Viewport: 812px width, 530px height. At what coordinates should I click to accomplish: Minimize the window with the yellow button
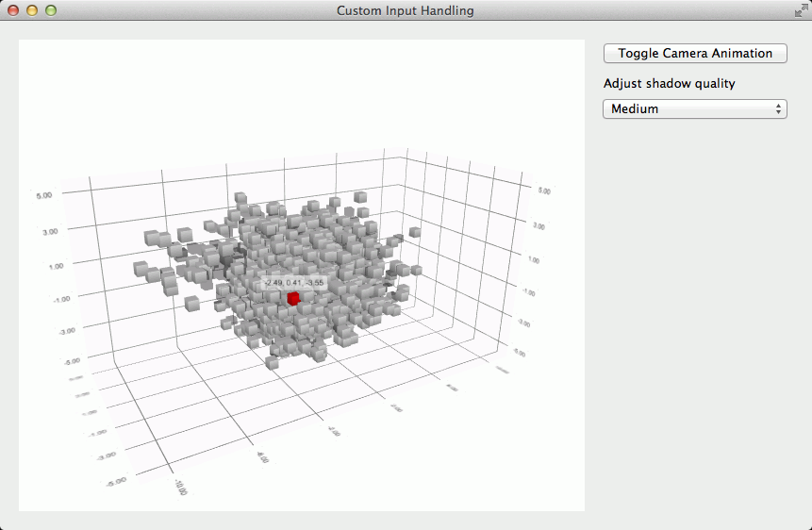[x=32, y=10]
